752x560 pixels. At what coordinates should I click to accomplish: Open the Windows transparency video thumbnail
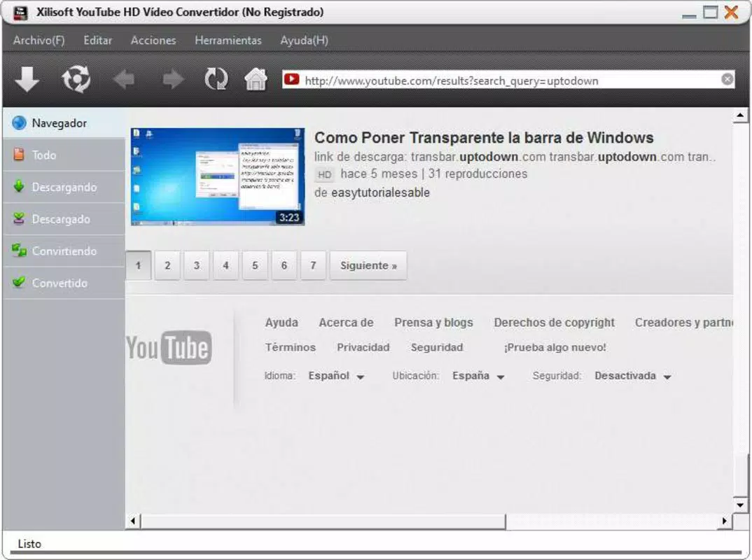pyautogui.click(x=218, y=176)
